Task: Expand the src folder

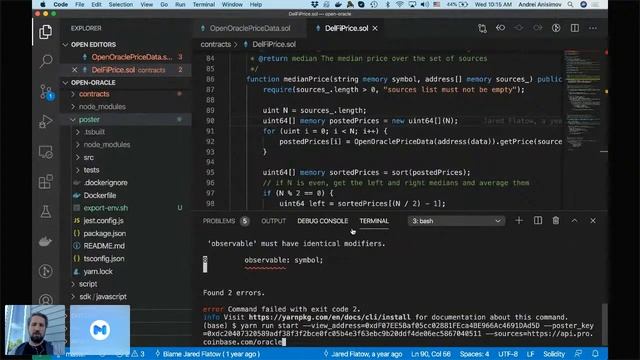Action: 88,158
